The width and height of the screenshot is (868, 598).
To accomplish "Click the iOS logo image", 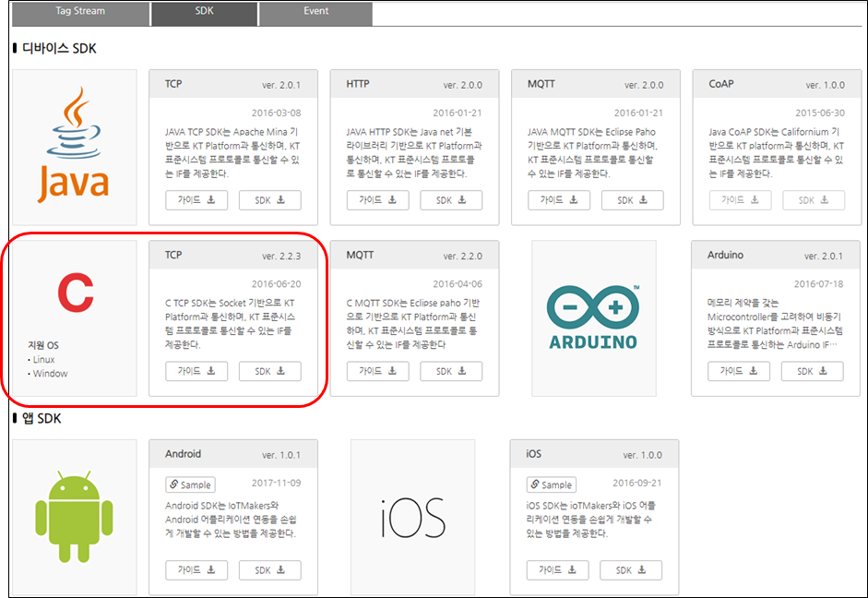I will pos(413,517).
